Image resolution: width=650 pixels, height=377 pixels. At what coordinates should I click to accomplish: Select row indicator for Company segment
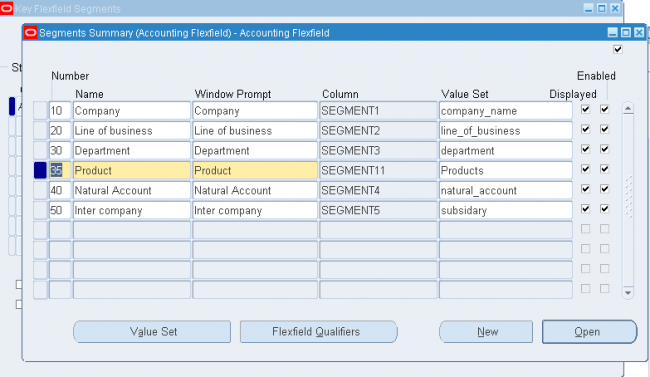(x=40, y=111)
